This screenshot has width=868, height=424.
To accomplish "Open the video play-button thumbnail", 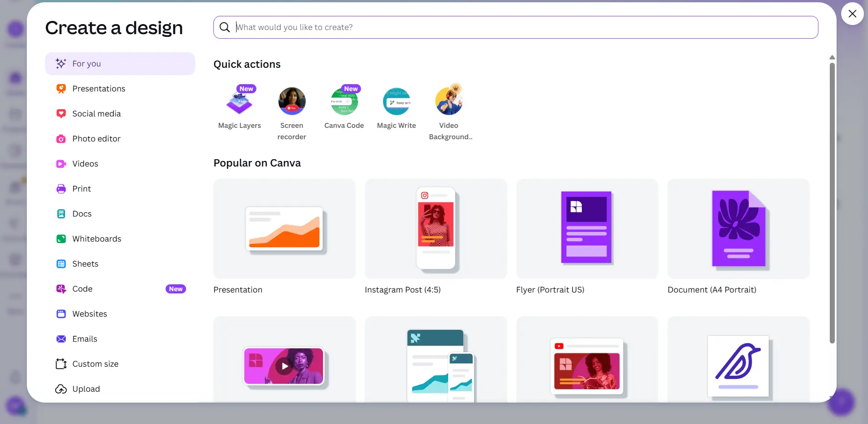I will coord(284,359).
